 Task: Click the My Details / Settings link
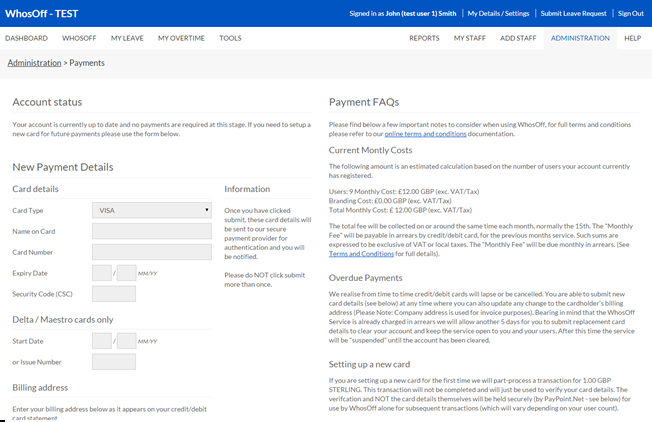[498, 13]
